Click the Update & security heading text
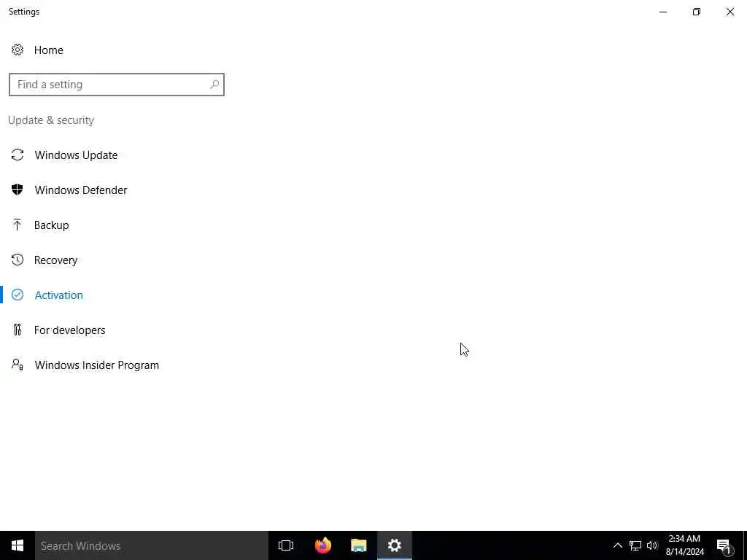 [51, 120]
